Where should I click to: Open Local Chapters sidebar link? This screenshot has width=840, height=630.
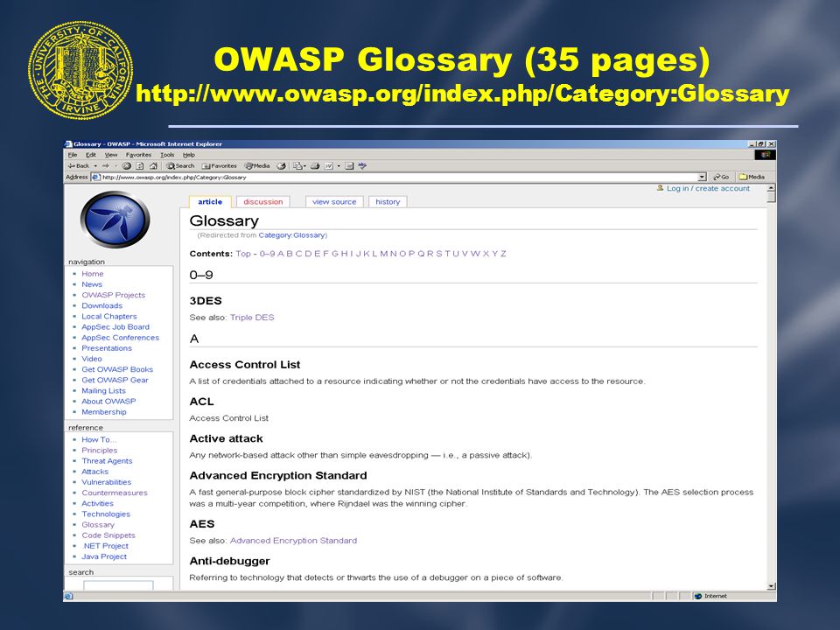[108, 317]
